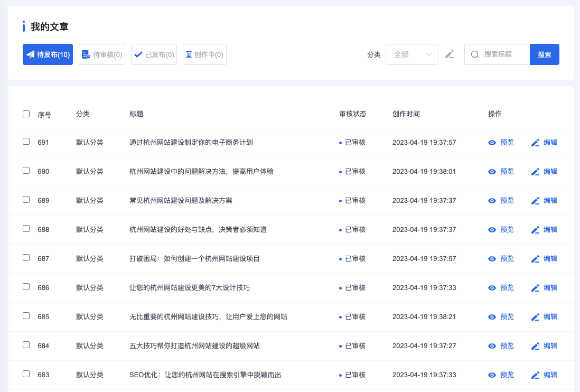
Task: Check the box for row 683
Action: (26, 374)
